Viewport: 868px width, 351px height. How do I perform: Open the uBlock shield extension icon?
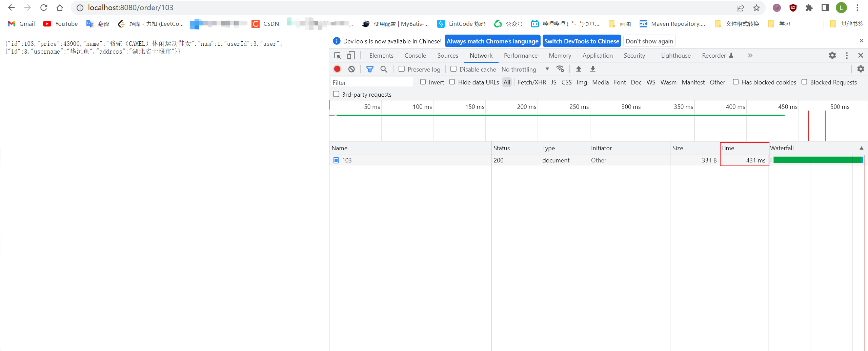click(793, 7)
